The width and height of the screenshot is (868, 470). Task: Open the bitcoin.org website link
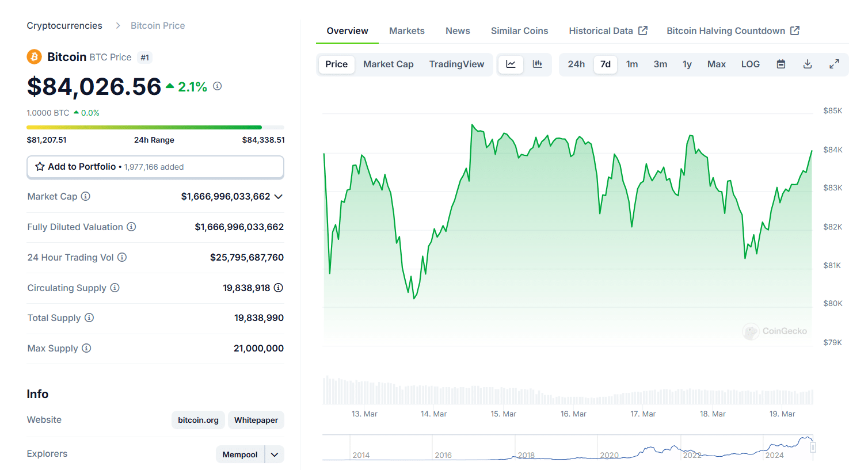(198, 420)
